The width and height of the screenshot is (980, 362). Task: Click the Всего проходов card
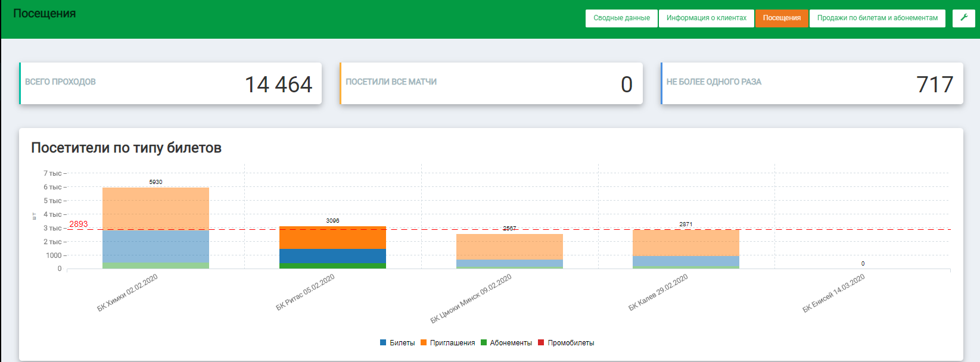pos(170,83)
